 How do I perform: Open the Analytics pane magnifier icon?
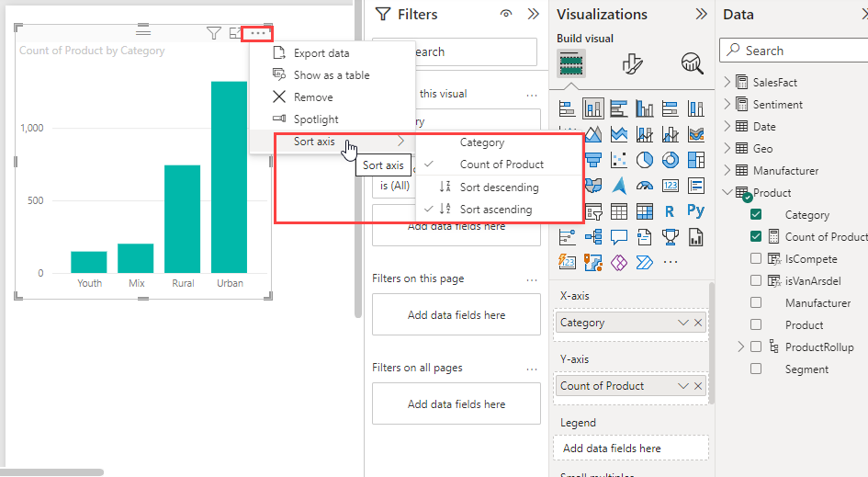click(692, 63)
